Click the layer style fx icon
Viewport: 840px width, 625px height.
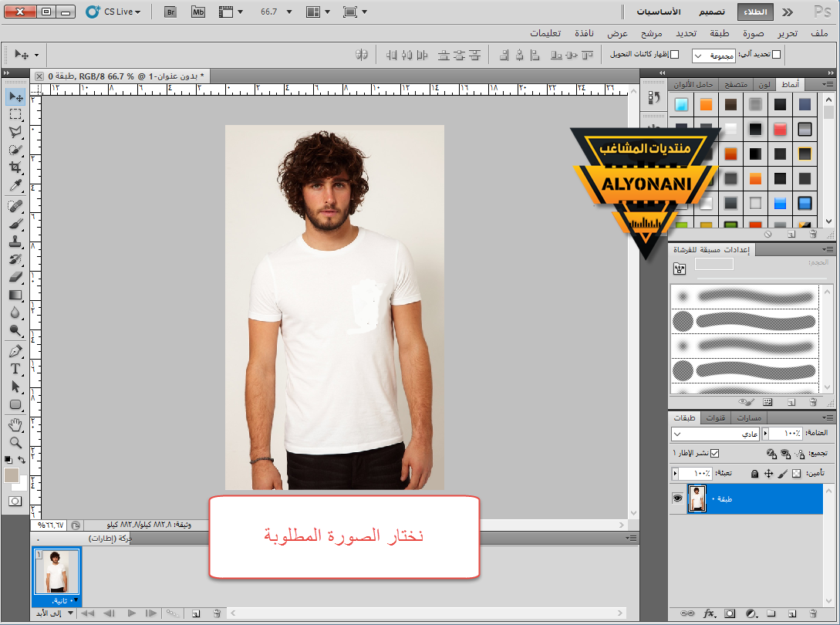710,614
